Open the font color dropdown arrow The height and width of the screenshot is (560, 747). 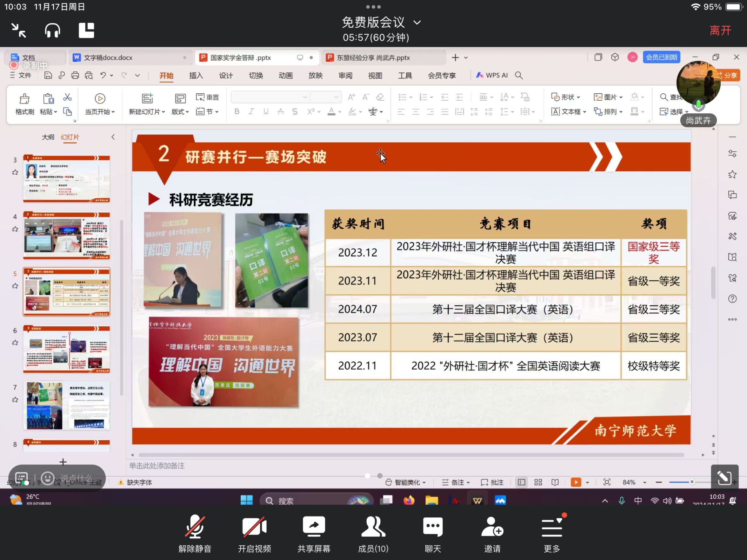[340, 112]
